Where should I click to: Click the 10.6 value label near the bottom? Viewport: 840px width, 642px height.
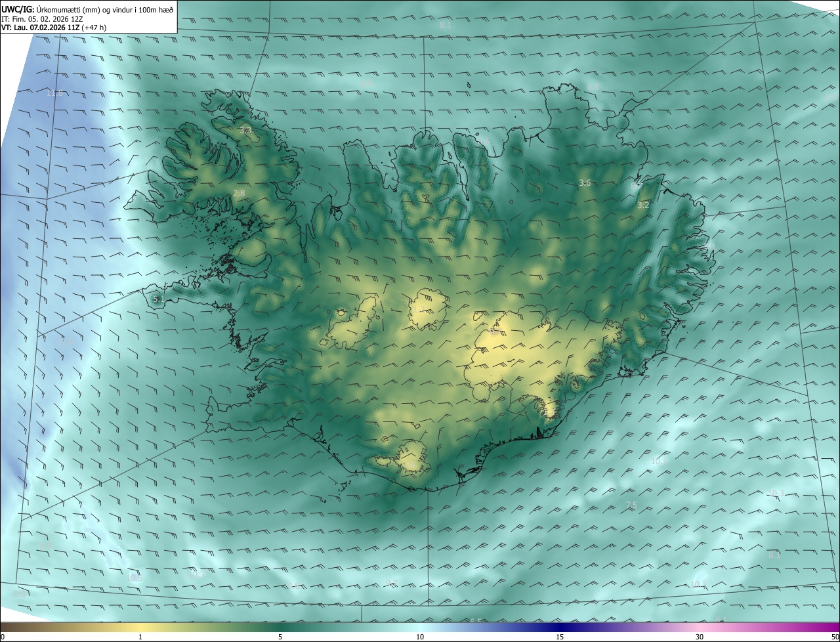coord(135,578)
